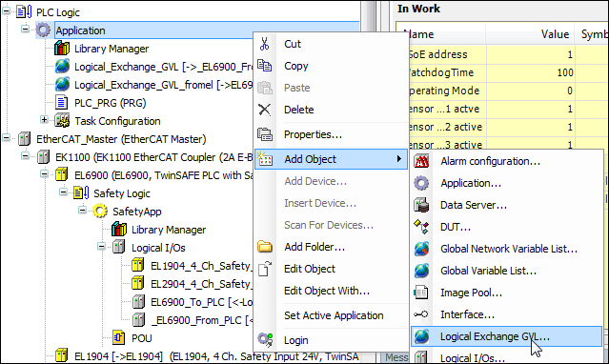Click the Alarm configuration warning icon
Viewport: 609px width, 364px height.
click(421, 161)
